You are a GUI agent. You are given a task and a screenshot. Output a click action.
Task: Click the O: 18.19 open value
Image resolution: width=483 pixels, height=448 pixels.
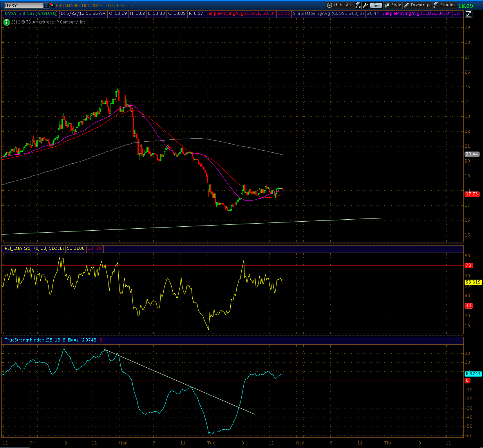[x=118, y=14]
